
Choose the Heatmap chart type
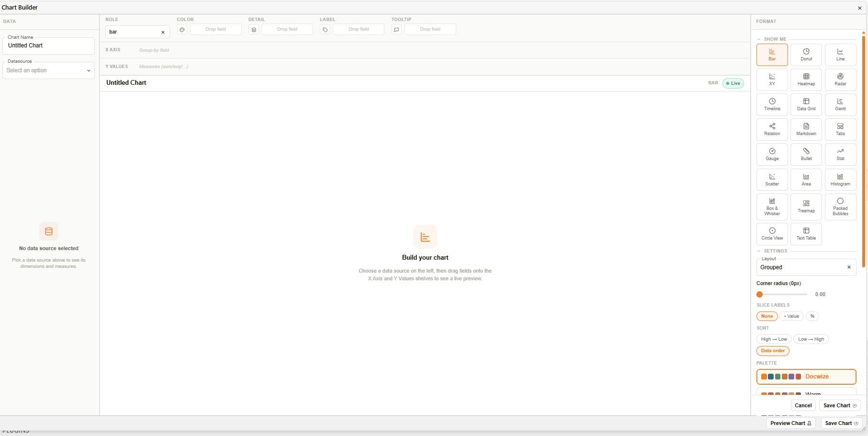coord(806,80)
